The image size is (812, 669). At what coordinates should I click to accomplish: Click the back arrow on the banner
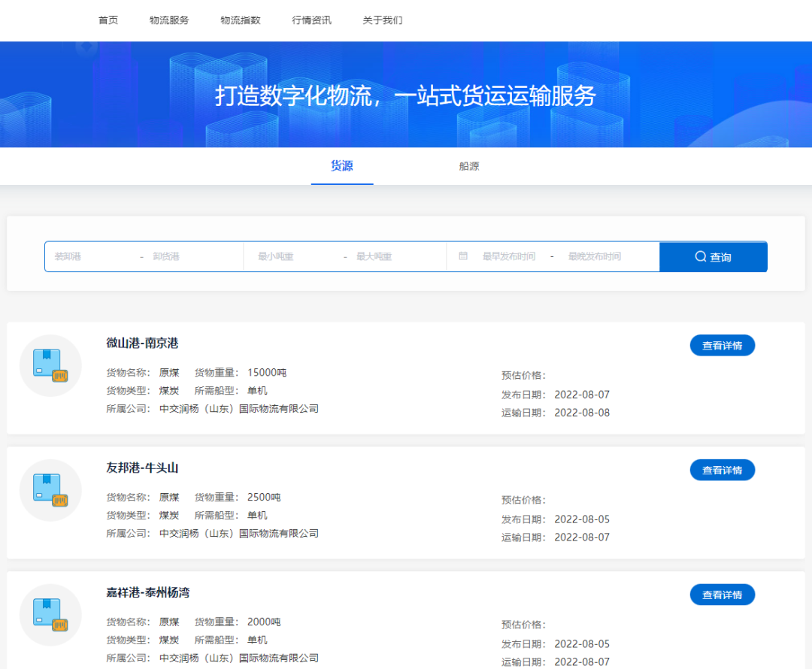click(86, 46)
